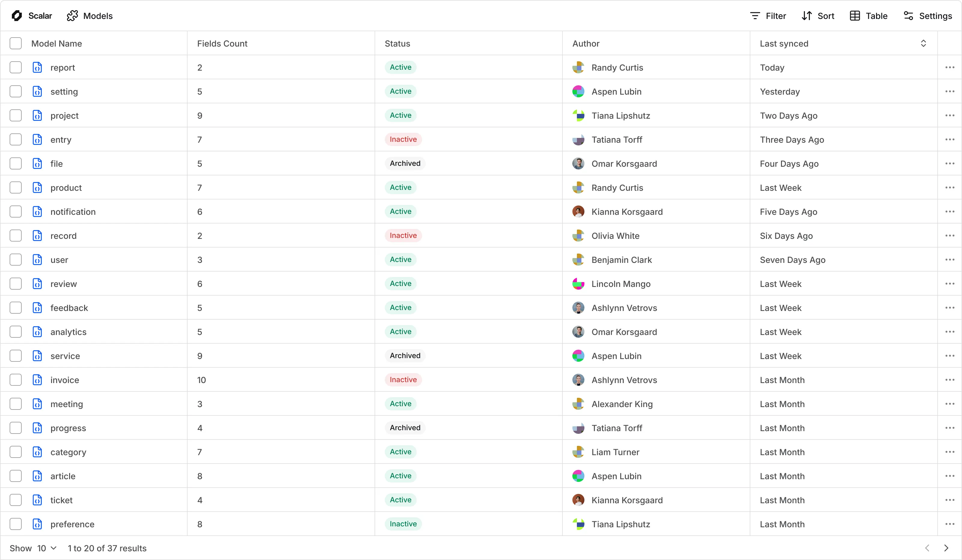Image resolution: width=962 pixels, height=560 pixels.
Task: Toggle the Last synced sort arrows
Action: click(x=924, y=43)
